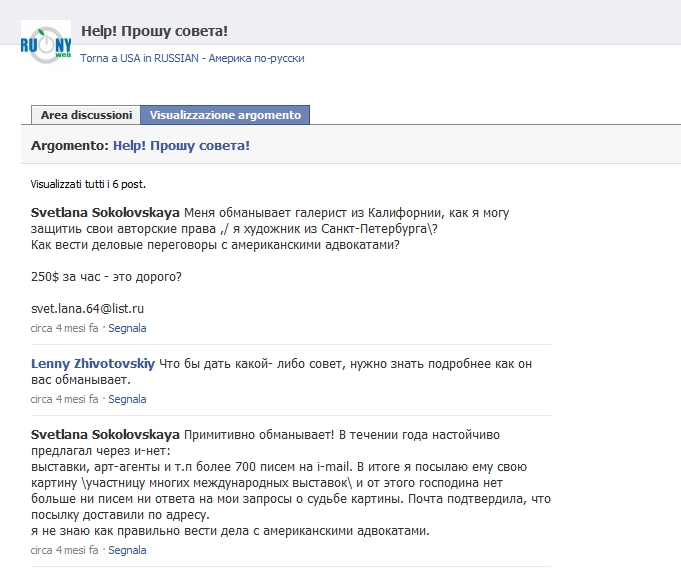Click the first post's 'circa 4 mesi fa' timestamp
The height and width of the screenshot is (568, 681).
pos(64,327)
